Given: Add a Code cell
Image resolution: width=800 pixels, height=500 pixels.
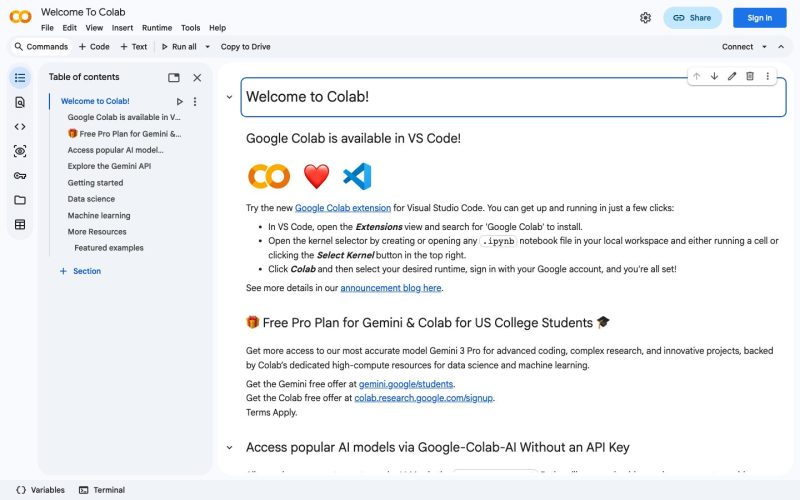Looking at the screenshot, I should (x=94, y=46).
